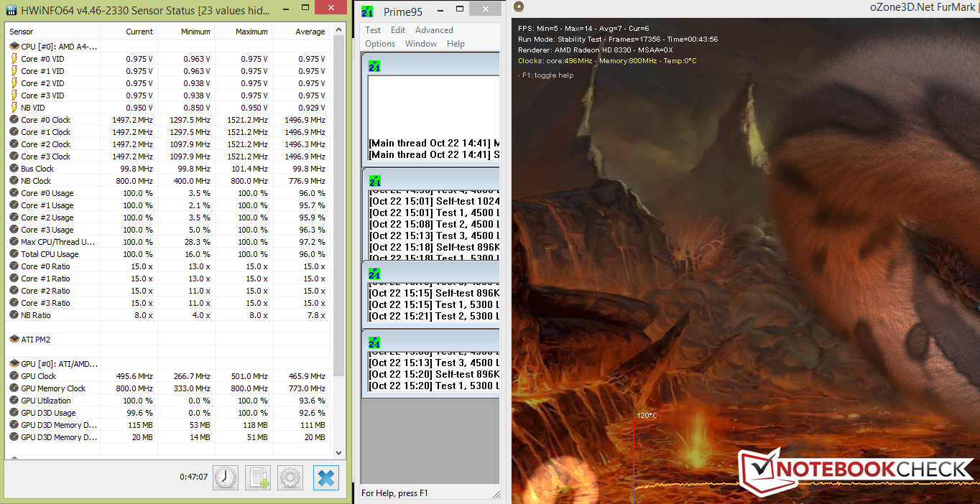980x504 pixels.
Task: Click the lightning icon beside Core #3 VID
Action: 14,95
